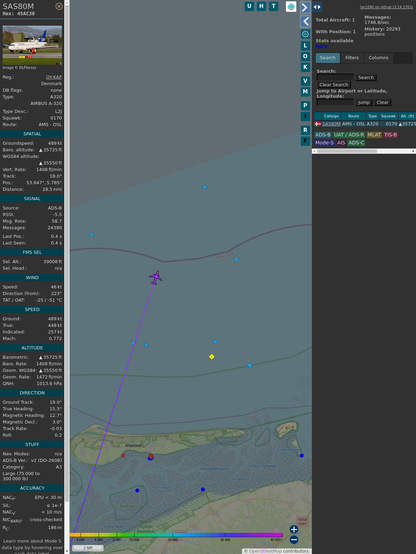416x554 pixels.
Task: Click the AIS legend color label
Action: (x=341, y=143)
